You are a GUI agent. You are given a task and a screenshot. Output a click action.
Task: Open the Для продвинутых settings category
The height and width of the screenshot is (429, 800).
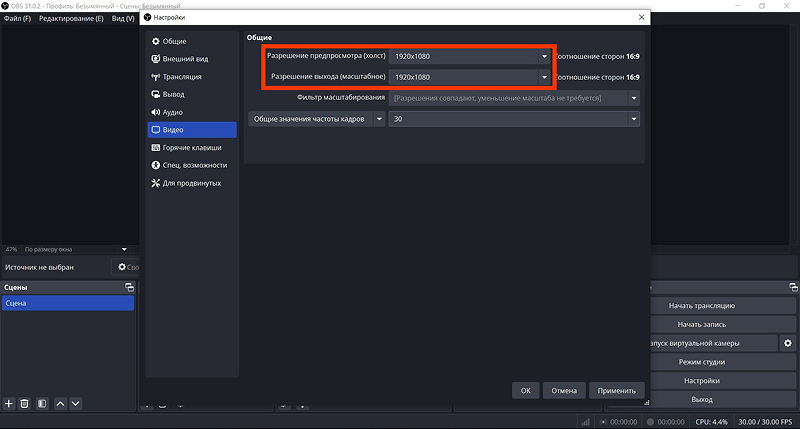point(192,183)
